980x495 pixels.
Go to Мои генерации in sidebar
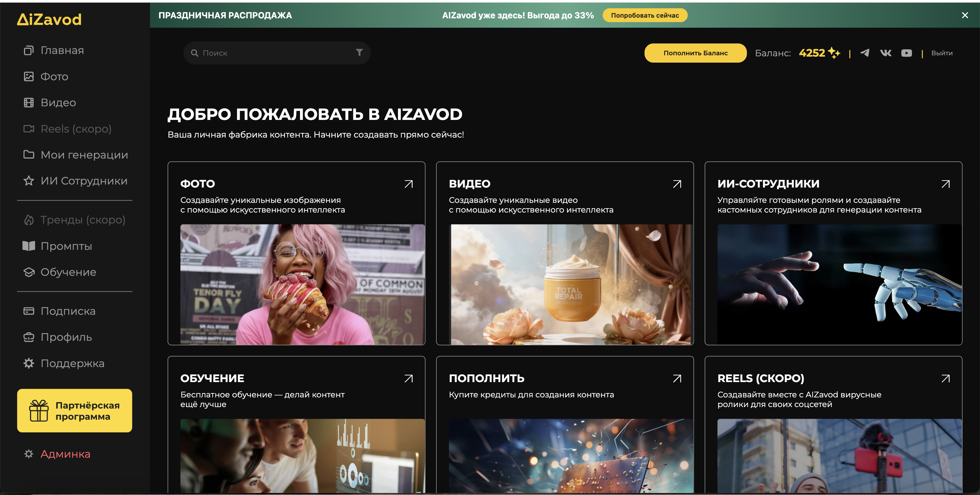(84, 155)
